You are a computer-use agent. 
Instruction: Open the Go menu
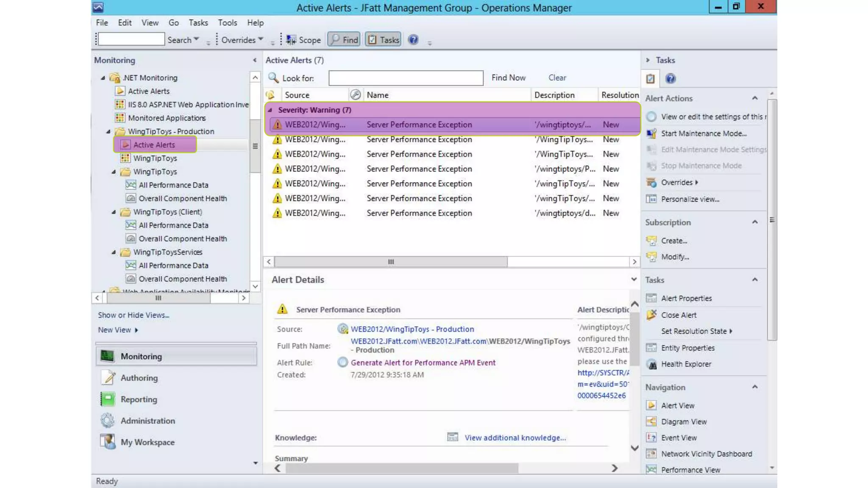pos(173,23)
